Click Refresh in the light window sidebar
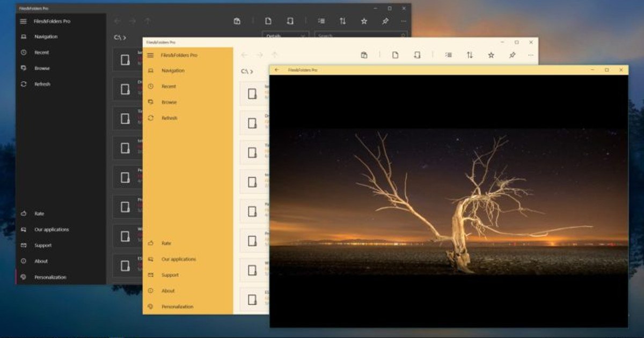 (x=188, y=118)
